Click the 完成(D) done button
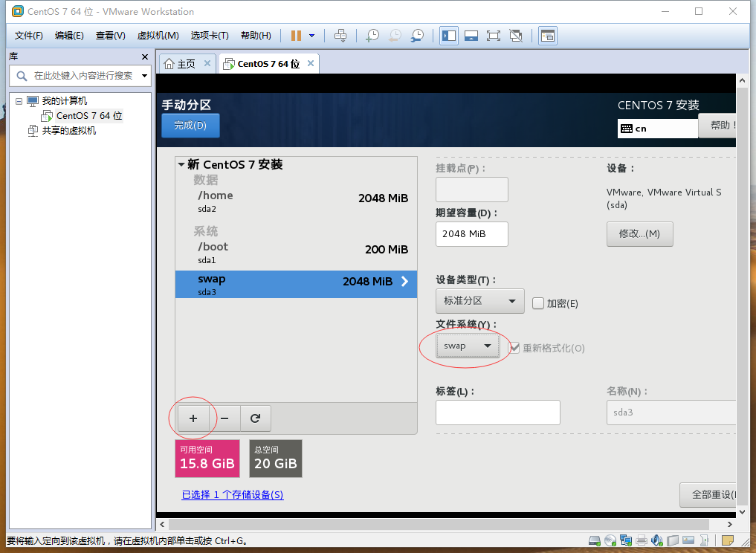The height and width of the screenshot is (553, 756). (190, 126)
